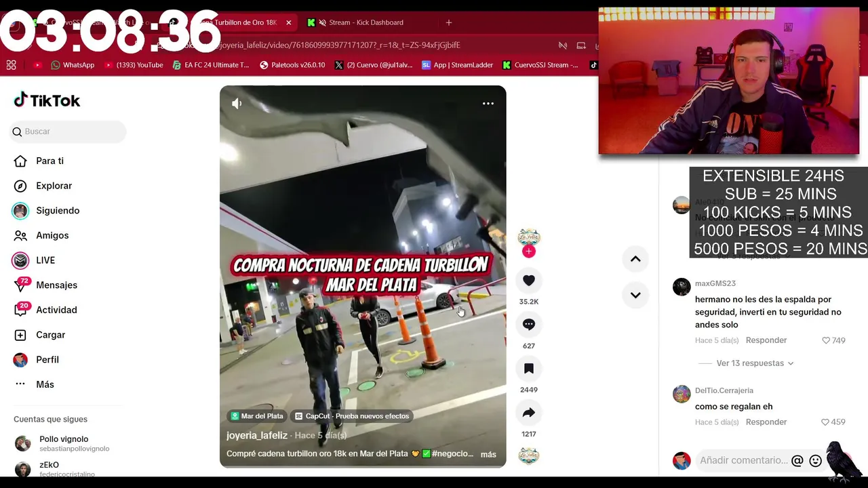Open maxGMS23 profile name
The height and width of the screenshot is (488, 868).
tap(715, 283)
